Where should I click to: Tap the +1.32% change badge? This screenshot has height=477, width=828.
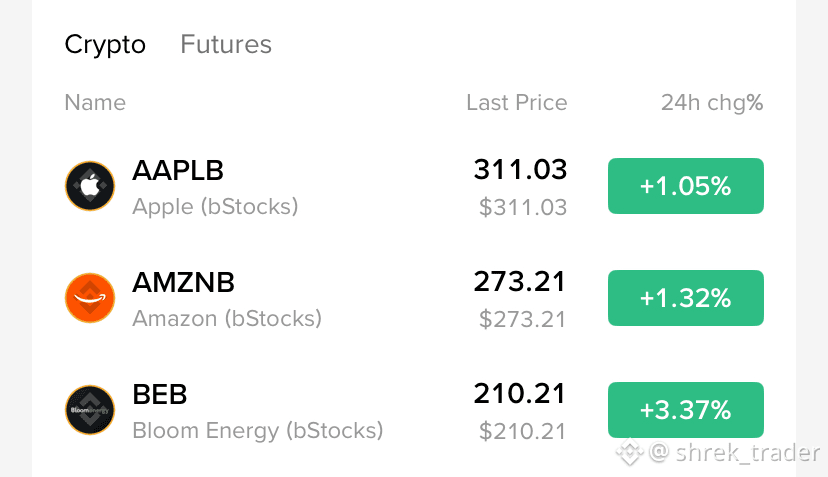click(x=685, y=298)
